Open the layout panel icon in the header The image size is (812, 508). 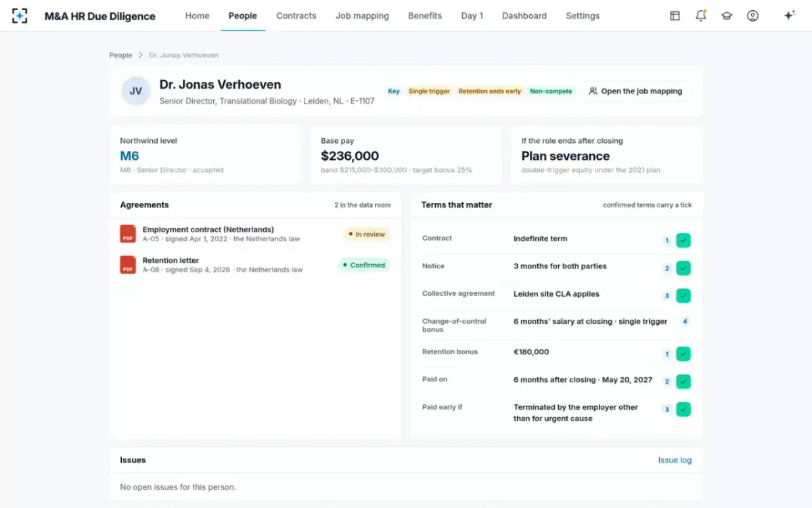[x=675, y=16]
